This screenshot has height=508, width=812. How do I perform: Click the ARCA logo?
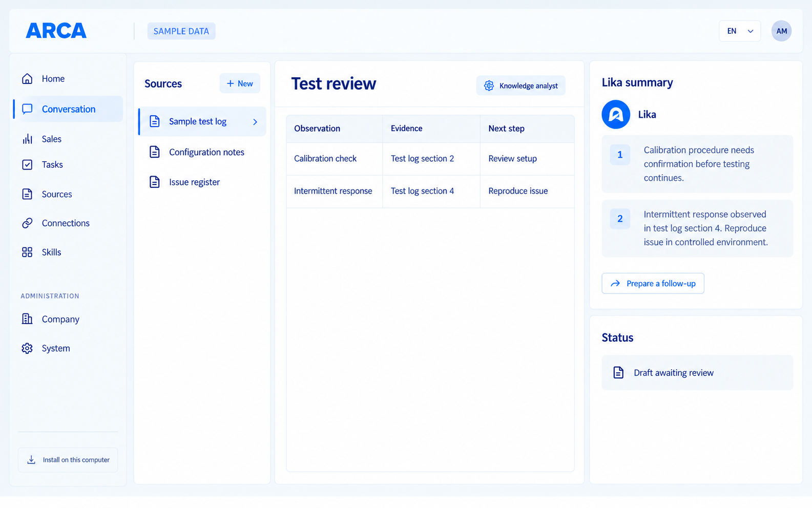[x=56, y=31]
